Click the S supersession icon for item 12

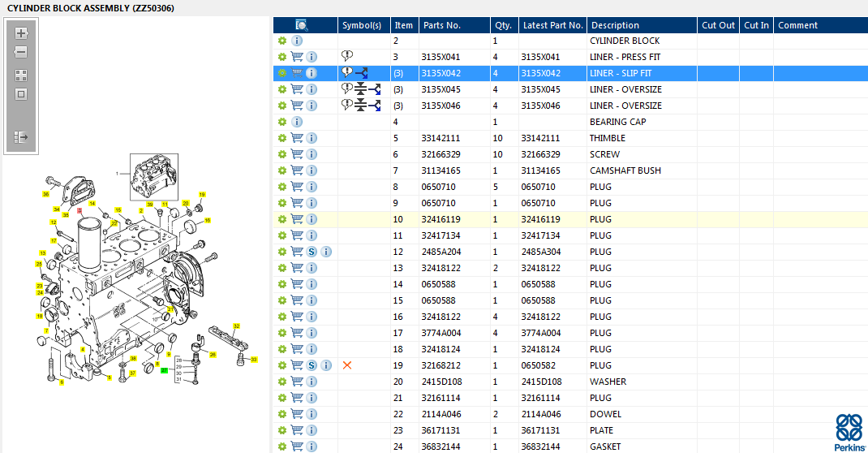point(312,252)
